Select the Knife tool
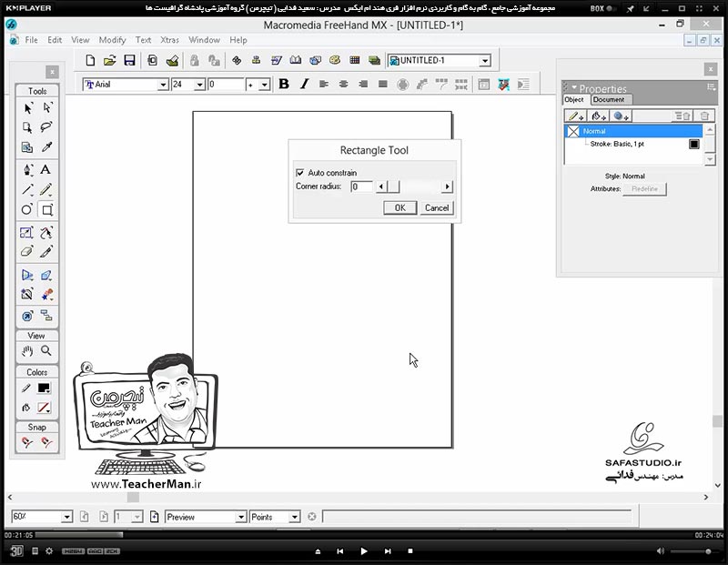728x565 pixels. tap(46, 252)
